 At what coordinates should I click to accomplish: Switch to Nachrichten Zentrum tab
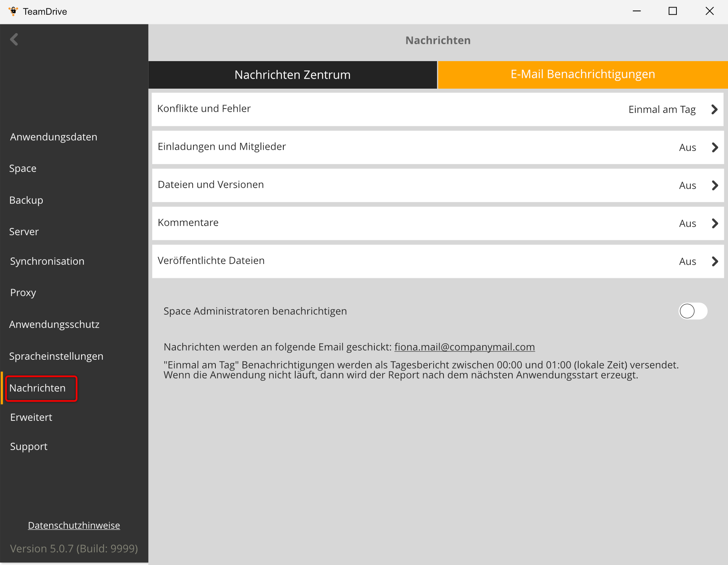(x=292, y=75)
